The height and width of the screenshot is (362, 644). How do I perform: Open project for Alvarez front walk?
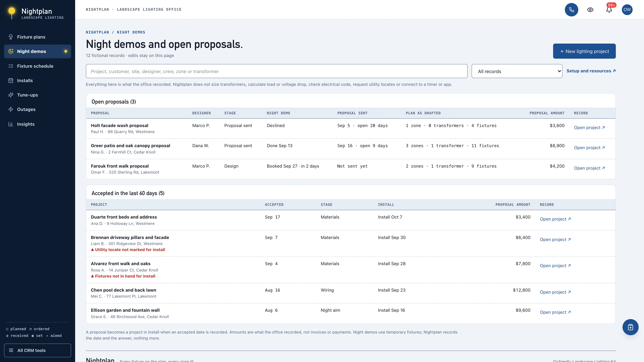[555, 266]
